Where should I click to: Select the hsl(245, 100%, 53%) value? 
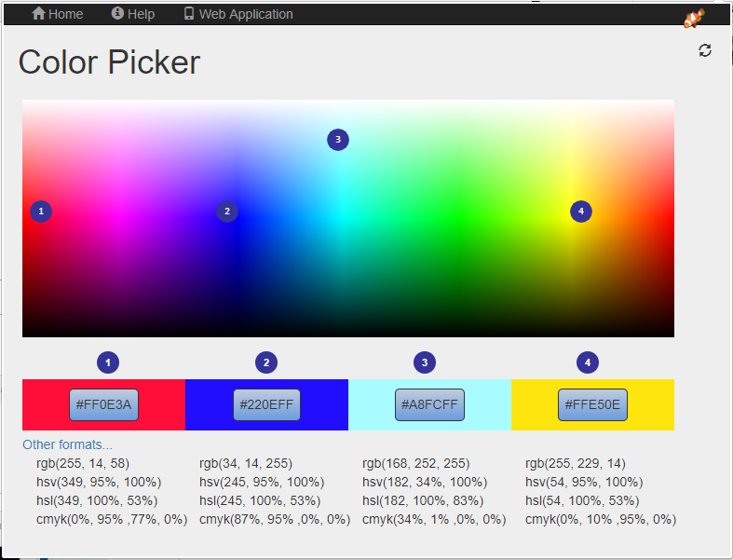[260, 500]
